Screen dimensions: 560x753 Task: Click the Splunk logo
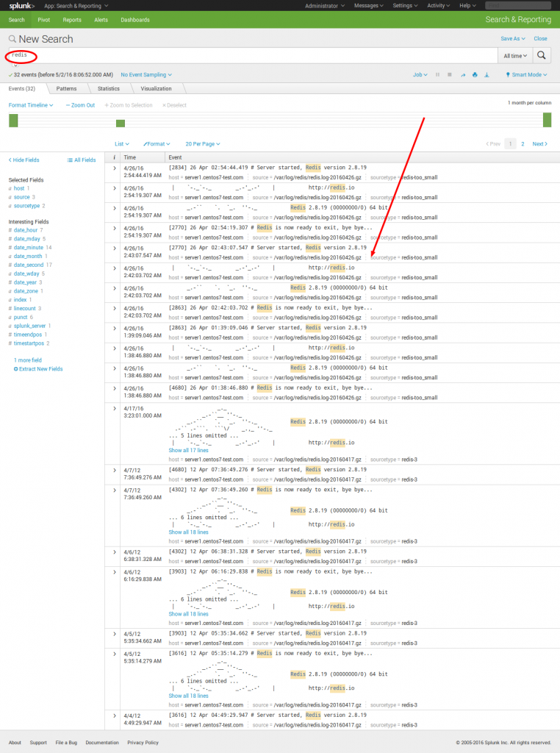coord(21,6)
